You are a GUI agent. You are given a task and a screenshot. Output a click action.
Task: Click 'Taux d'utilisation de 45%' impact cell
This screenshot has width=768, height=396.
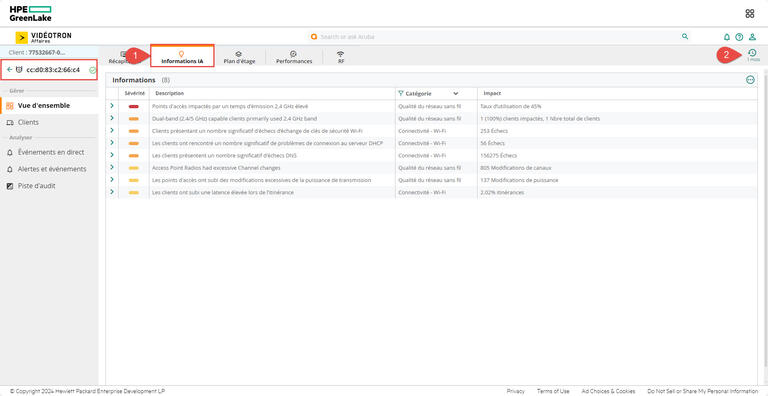tap(511, 106)
